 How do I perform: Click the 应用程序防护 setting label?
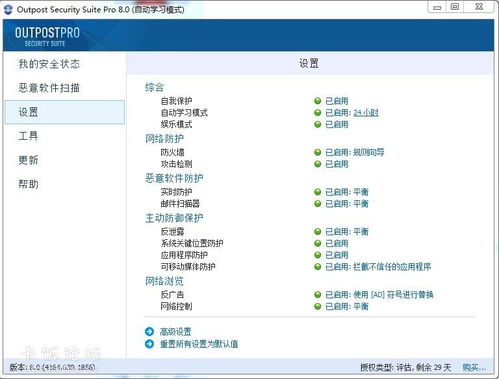pyautogui.click(x=184, y=255)
